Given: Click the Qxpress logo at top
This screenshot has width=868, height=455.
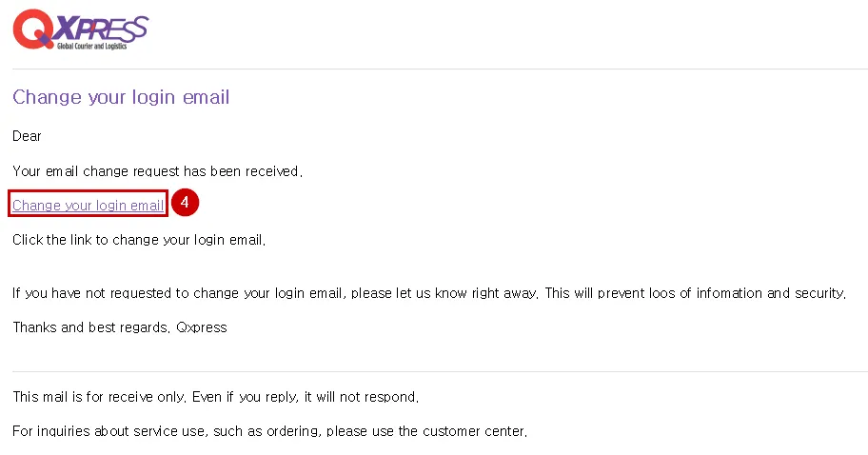Looking at the screenshot, I should point(80,30).
